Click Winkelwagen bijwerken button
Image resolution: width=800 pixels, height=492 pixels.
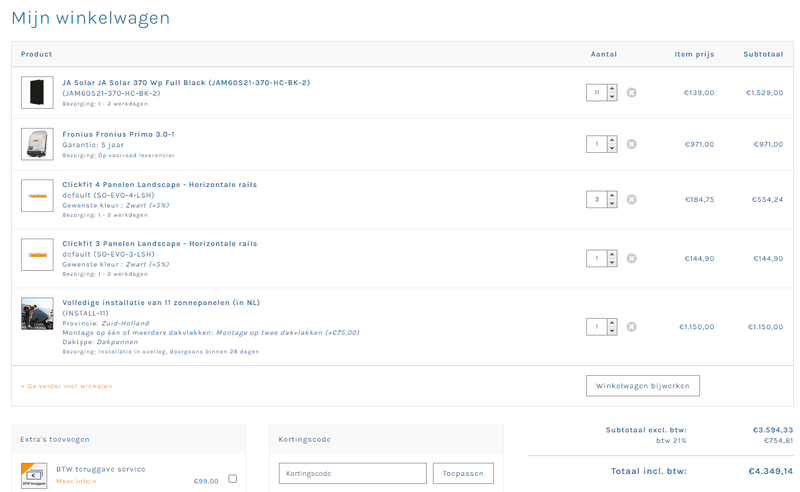[x=643, y=386]
